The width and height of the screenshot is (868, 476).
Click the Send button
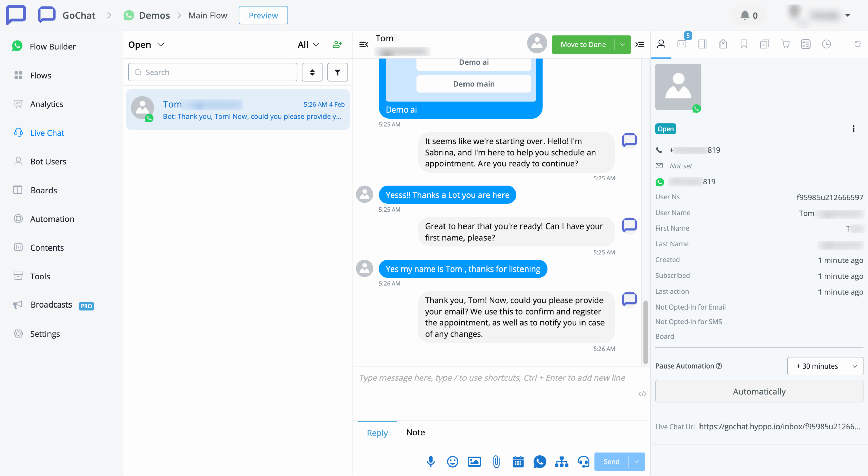click(x=611, y=462)
